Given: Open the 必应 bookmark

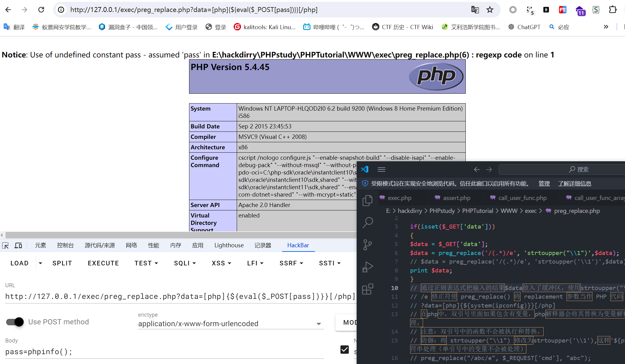Looking at the screenshot, I should [x=559, y=27].
